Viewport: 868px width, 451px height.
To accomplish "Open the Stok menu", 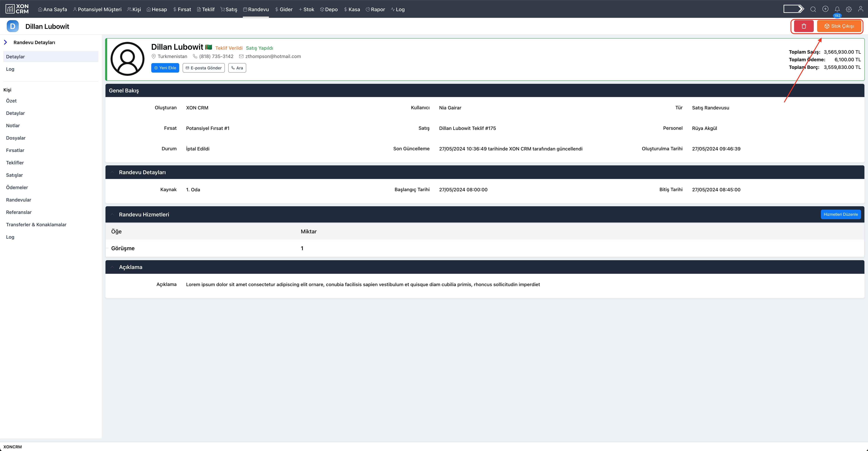I will [306, 9].
